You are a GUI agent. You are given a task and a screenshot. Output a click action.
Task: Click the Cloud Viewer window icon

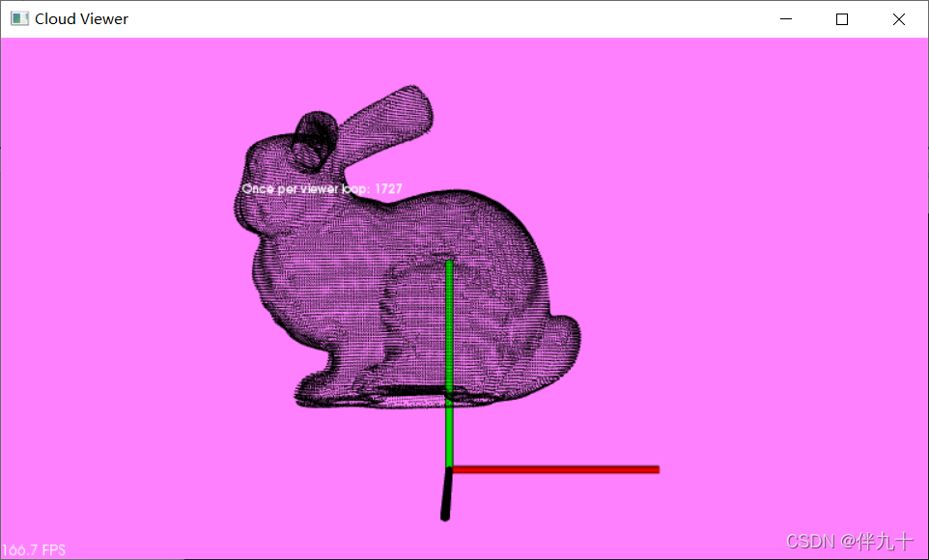(19, 19)
